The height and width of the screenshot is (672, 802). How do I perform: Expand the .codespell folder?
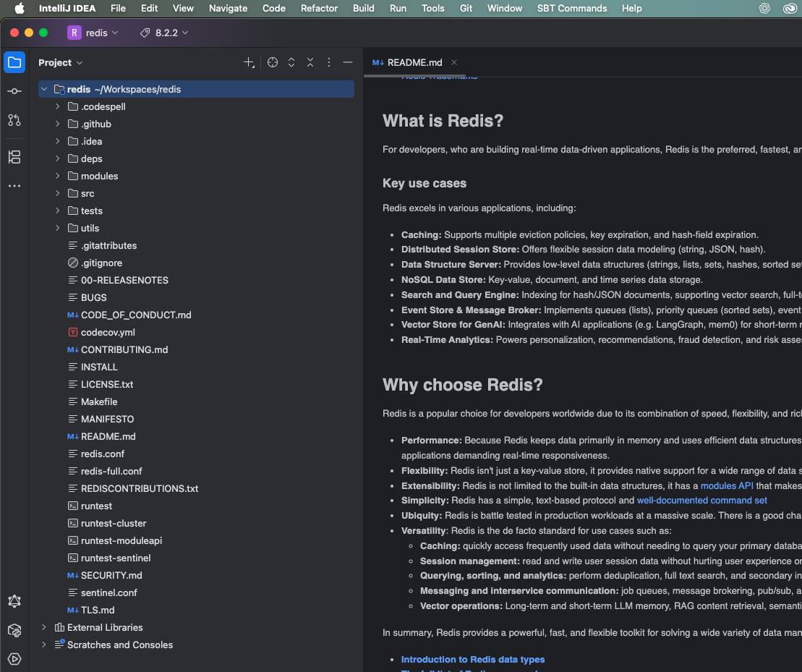coord(58,106)
